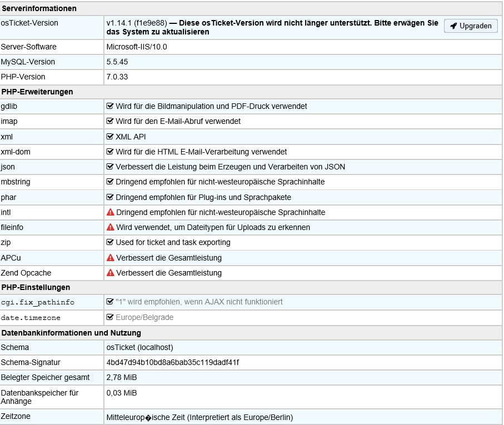Click the checkmark icon beside Europe/Belgrade

tap(110, 317)
